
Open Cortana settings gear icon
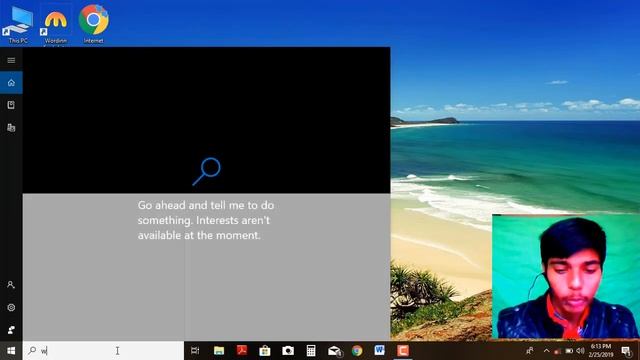pos(11,307)
